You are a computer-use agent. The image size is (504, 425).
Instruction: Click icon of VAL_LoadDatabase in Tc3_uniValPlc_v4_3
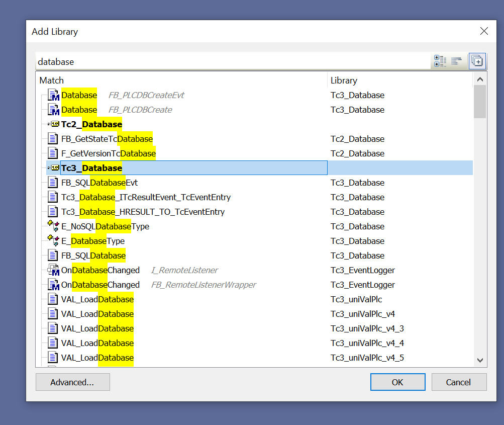tap(53, 328)
